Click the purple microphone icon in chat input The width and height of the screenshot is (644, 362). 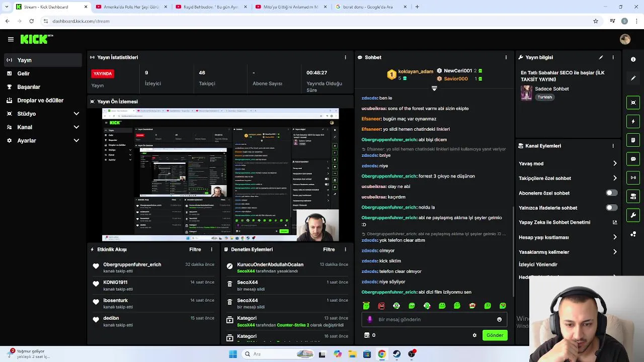pyautogui.click(x=370, y=319)
